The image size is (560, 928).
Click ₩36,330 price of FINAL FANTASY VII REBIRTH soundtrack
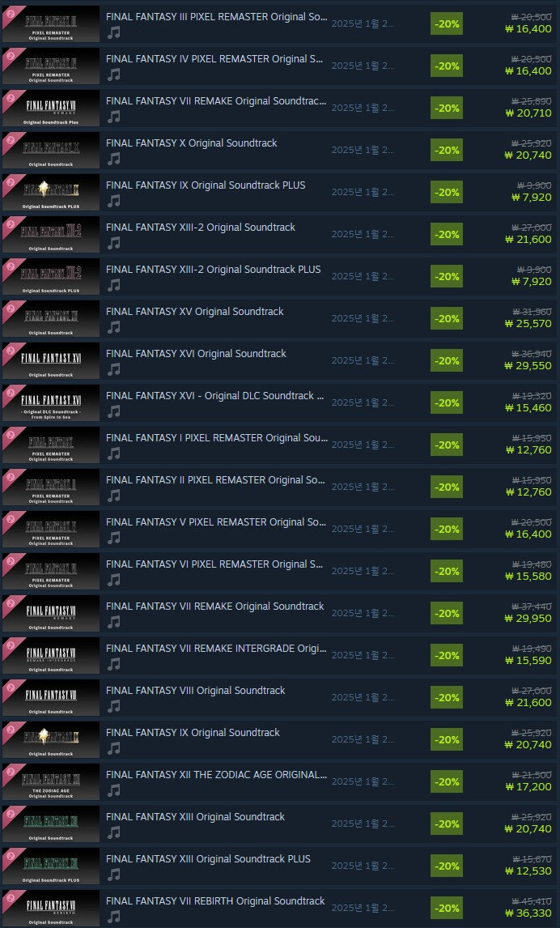coord(528,913)
